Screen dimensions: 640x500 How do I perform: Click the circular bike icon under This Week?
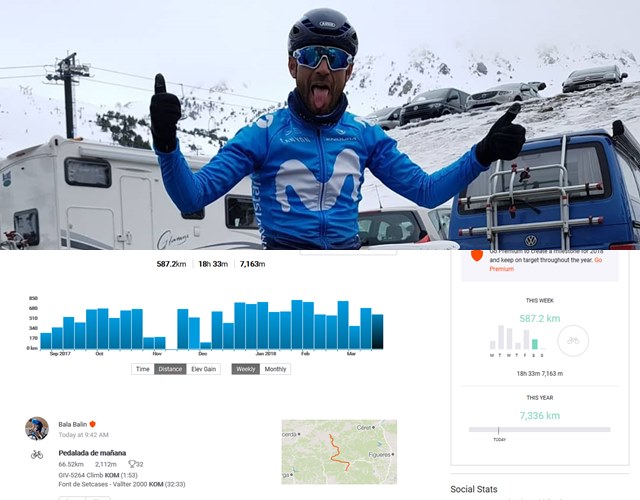tap(573, 340)
